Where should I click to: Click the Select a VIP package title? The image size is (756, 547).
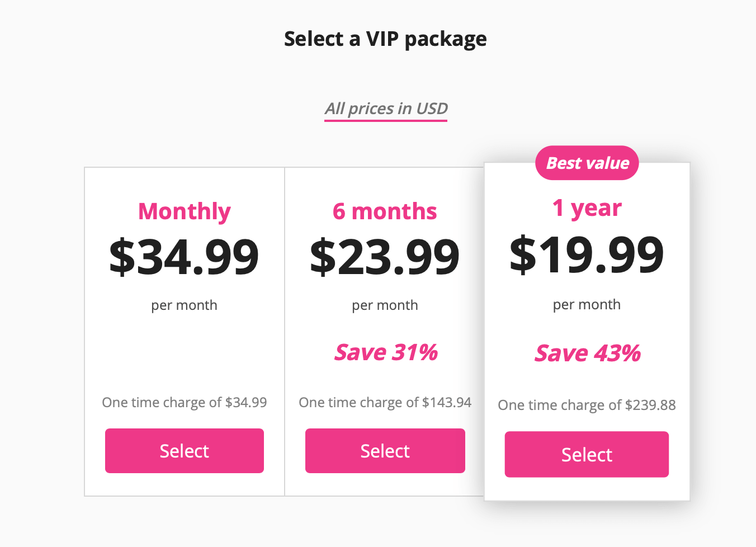(385, 39)
